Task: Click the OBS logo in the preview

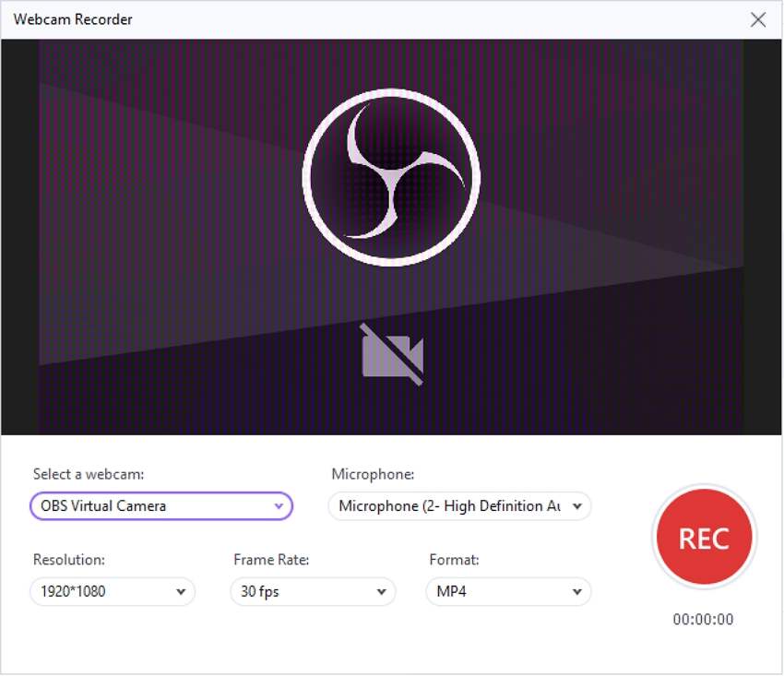Action: [x=391, y=177]
